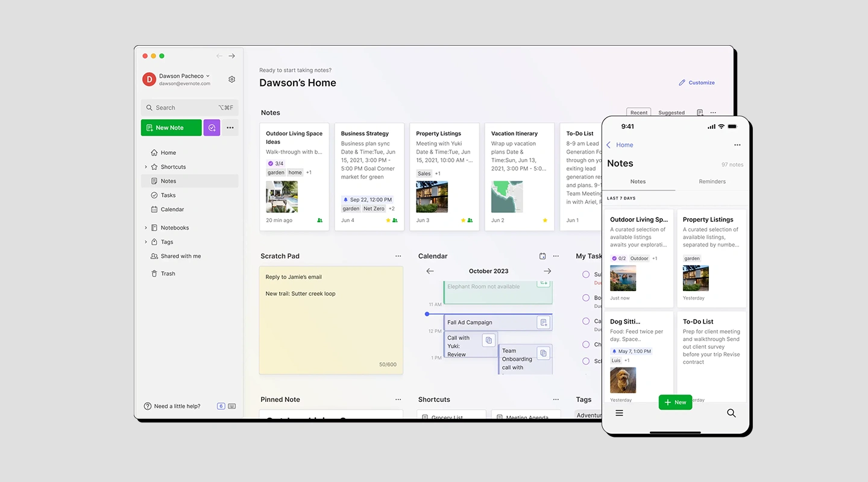868x482 pixels.
Task: Click note icon on Team Onboarding event
Action: 543,353
